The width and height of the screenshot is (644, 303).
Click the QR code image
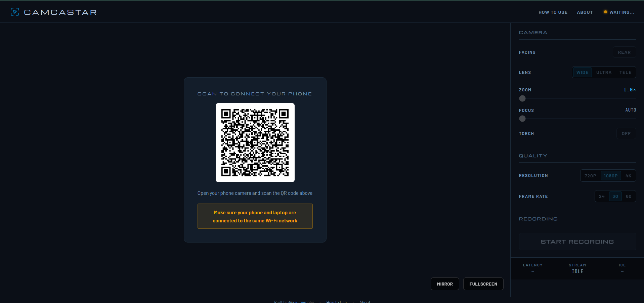[255, 142]
